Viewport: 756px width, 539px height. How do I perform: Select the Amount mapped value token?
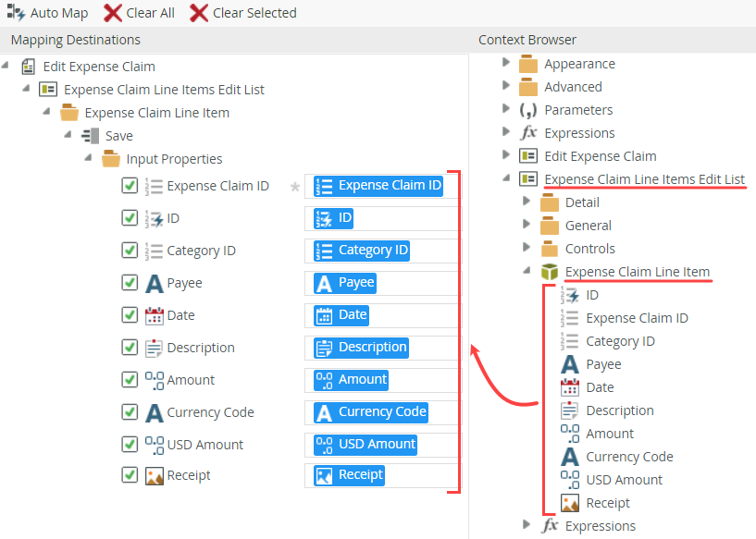351,380
